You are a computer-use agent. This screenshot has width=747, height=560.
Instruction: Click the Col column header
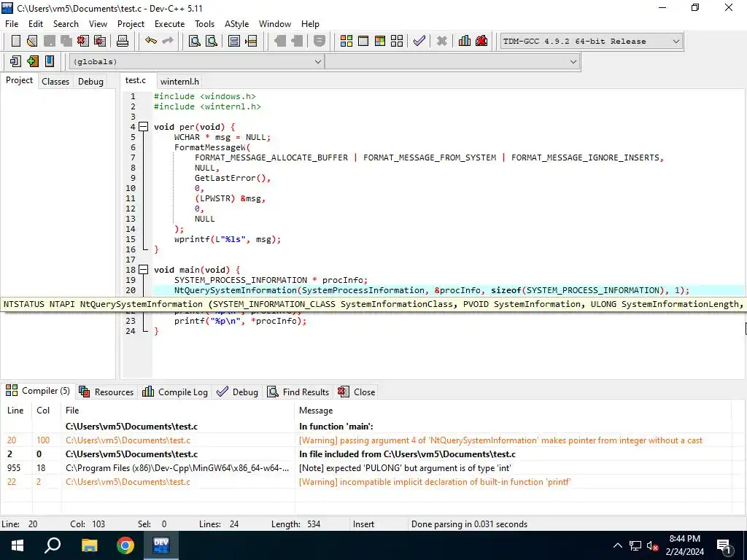[46, 411]
